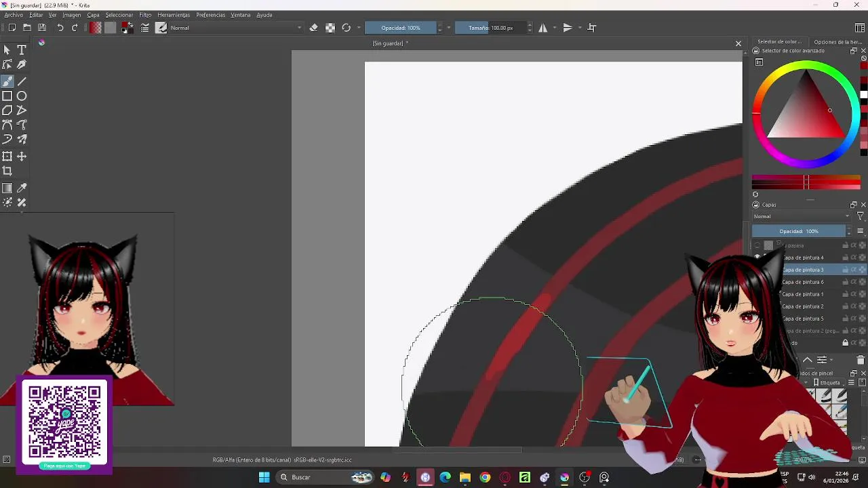Undo the last action
The width and height of the screenshot is (868, 488).
(60, 28)
